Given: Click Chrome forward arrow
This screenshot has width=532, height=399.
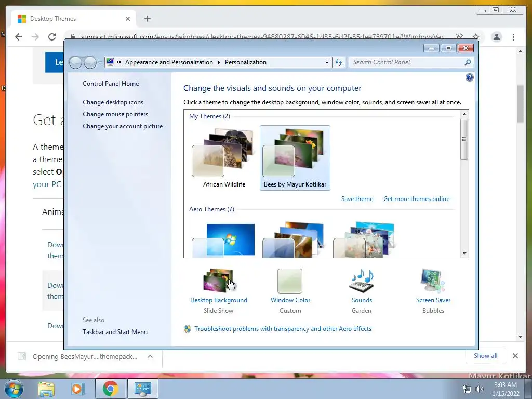Looking at the screenshot, I should coord(35,37).
